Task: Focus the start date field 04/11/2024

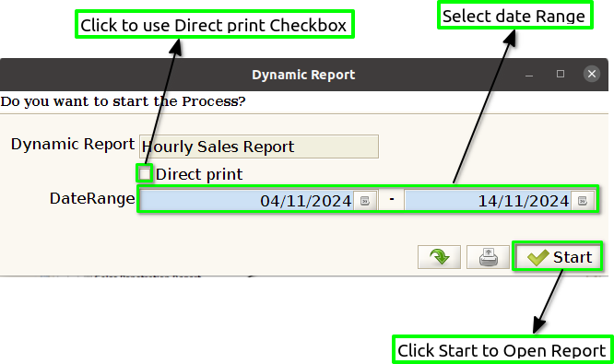Action: click(x=247, y=201)
